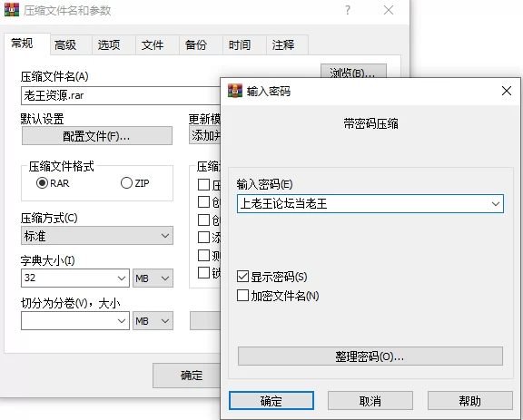Image resolution: width=523 pixels, height=420 pixels.
Task: Toggle the 显示密码(S) checkbox
Action: point(242,277)
